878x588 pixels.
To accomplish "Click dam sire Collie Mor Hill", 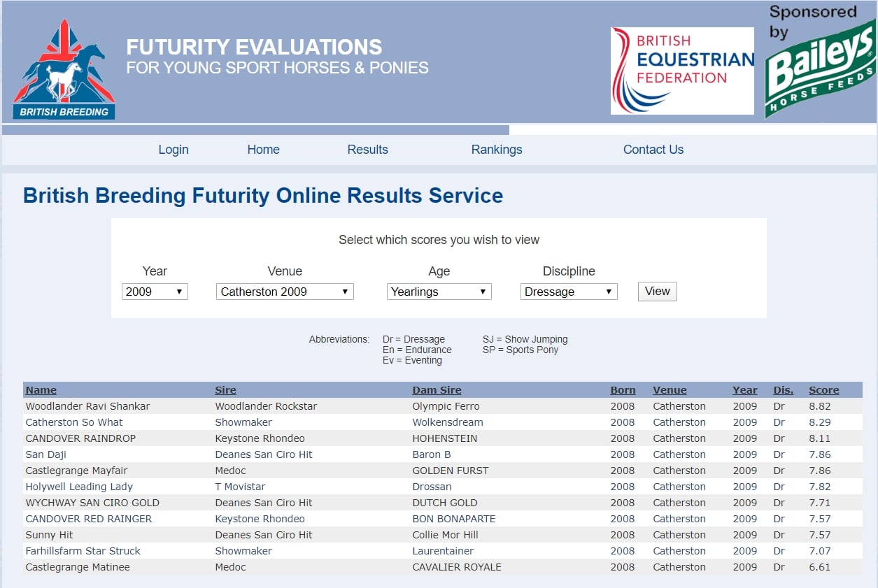I will tap(445, 535).
